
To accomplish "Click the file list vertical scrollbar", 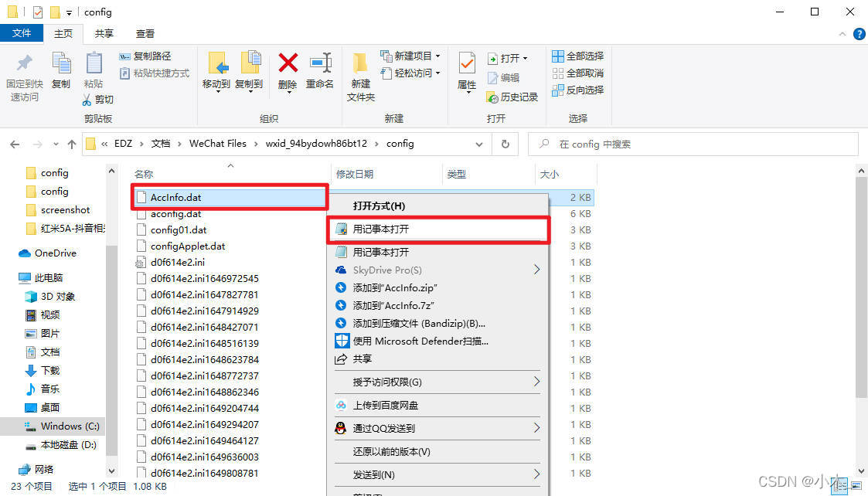I will pos(861,288).
